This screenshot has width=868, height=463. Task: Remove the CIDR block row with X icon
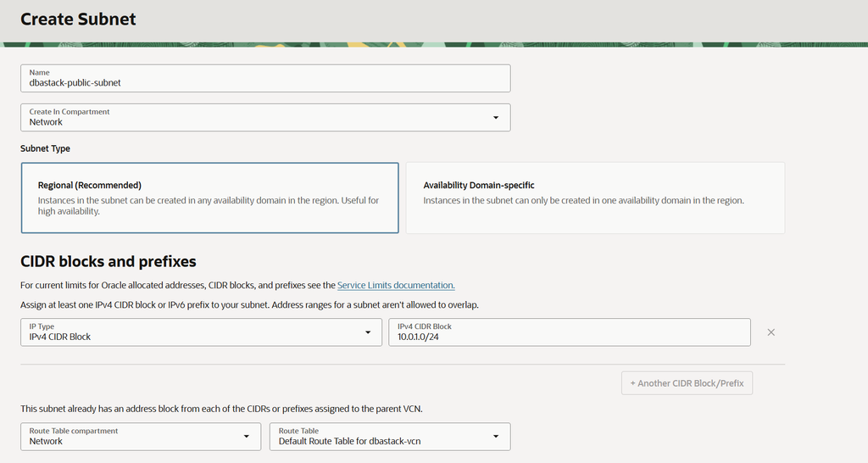pyautogui.click(x=771, y=332)
